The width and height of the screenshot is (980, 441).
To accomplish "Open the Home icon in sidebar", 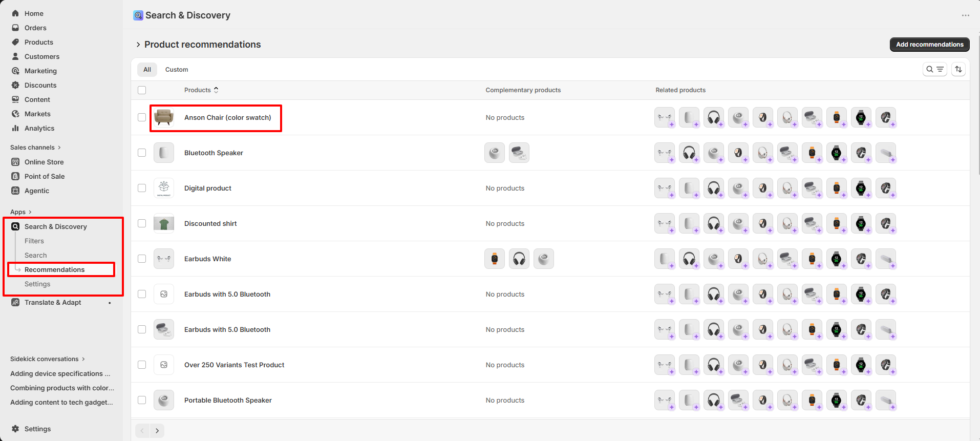I will pyautogui.click(x=15, y=13).
